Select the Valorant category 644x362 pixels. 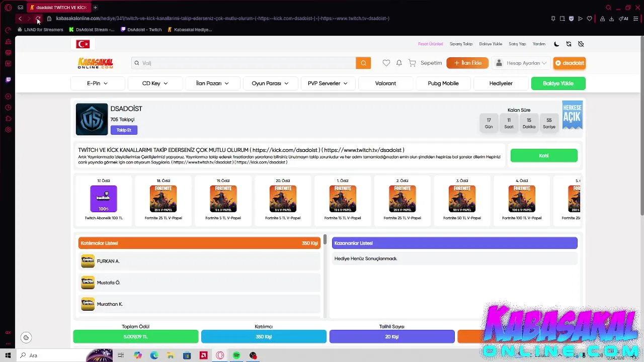point(385,83)
